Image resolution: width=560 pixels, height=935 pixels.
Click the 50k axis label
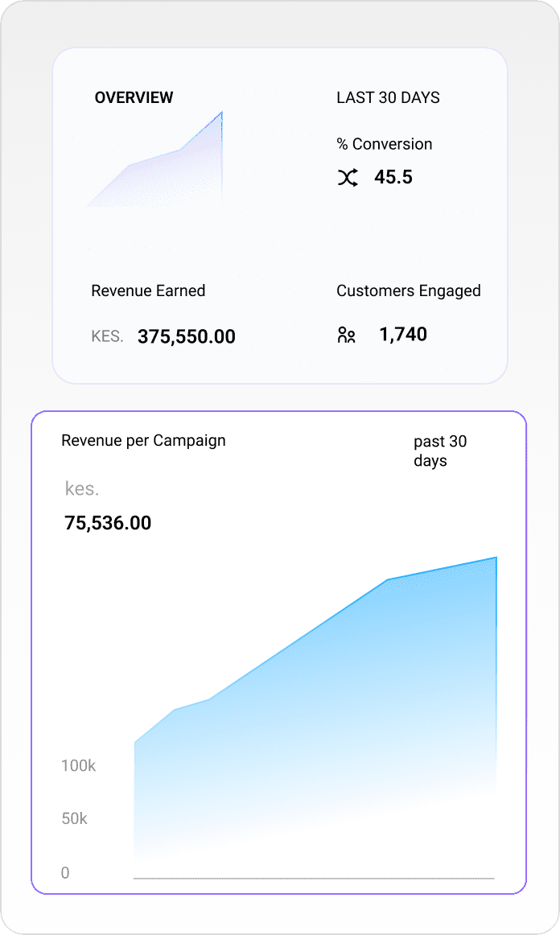(74, 818)
